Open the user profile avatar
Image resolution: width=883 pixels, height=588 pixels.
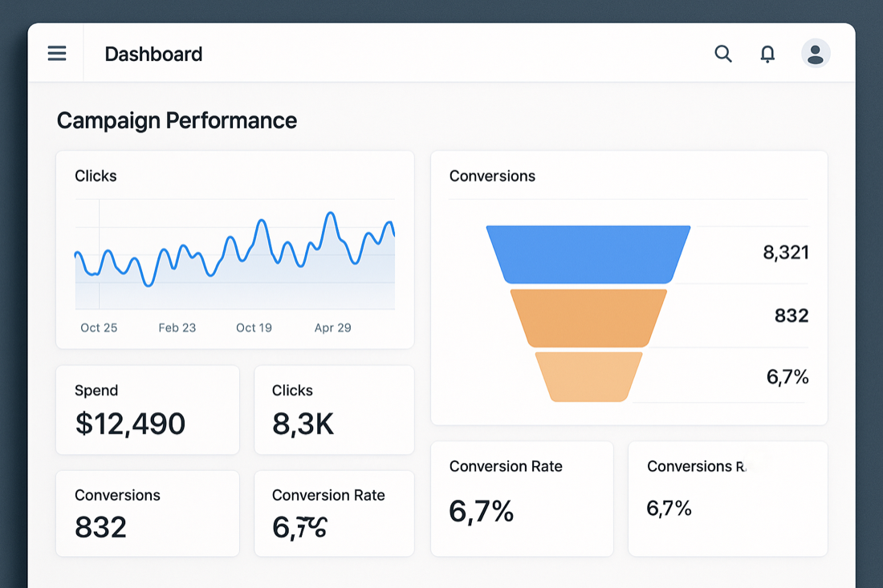(816, 54)
